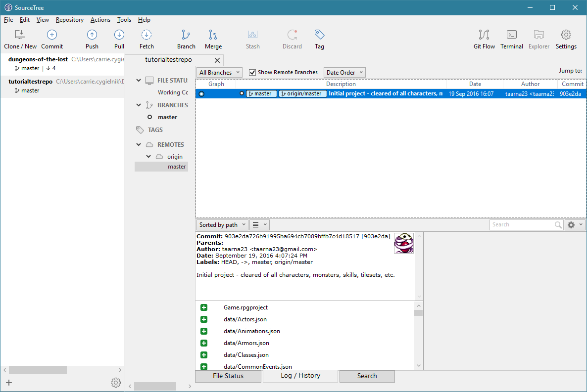
Task: Collapse the FILE STATUS section
Action: pos(139,81)
